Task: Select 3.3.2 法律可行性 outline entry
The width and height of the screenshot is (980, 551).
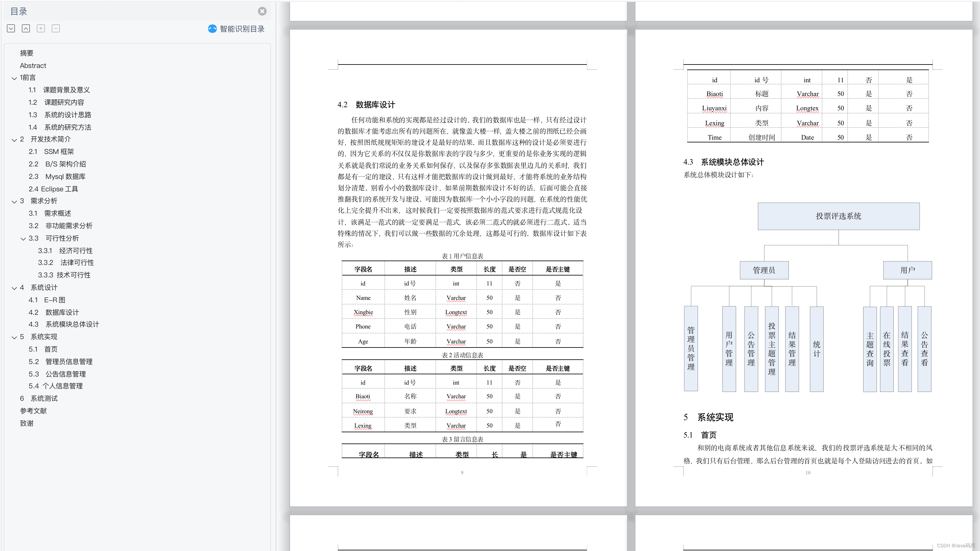Action: 66,262
